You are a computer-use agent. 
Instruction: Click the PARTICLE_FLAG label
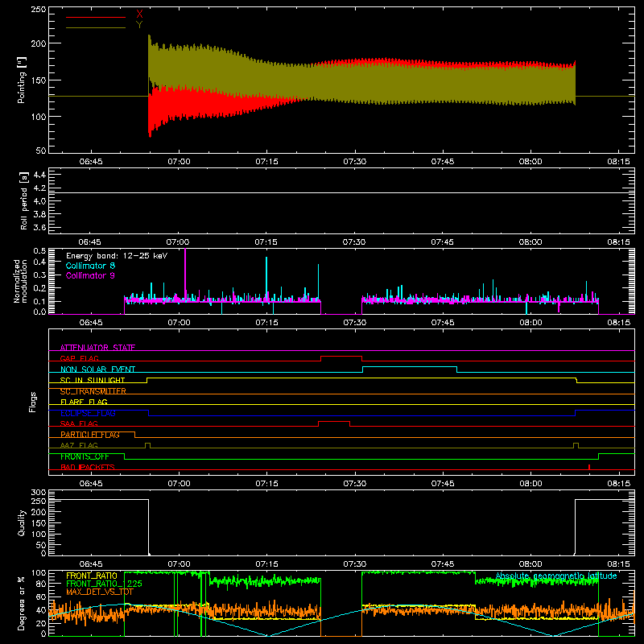coord(90,435)
